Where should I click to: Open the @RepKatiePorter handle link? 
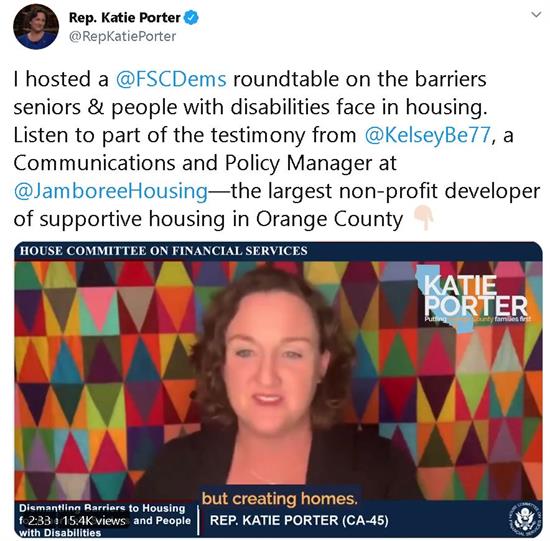[x=122, y=36]
